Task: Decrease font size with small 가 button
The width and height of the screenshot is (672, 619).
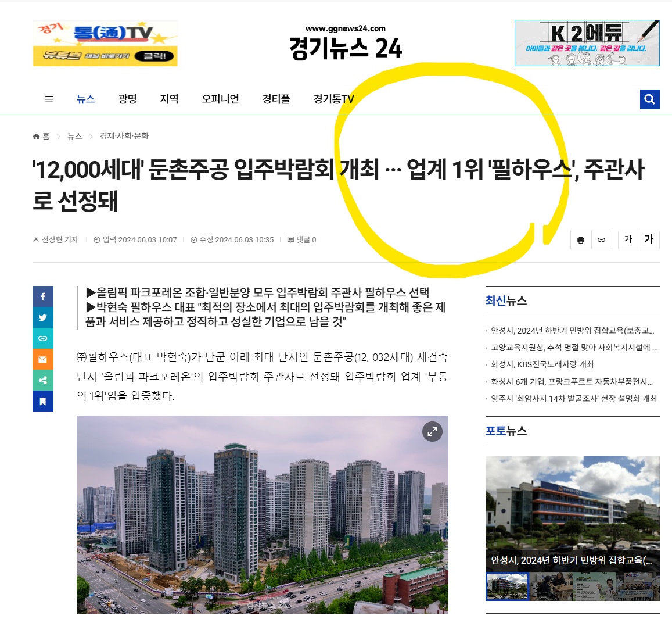Action: pos(628,240)
